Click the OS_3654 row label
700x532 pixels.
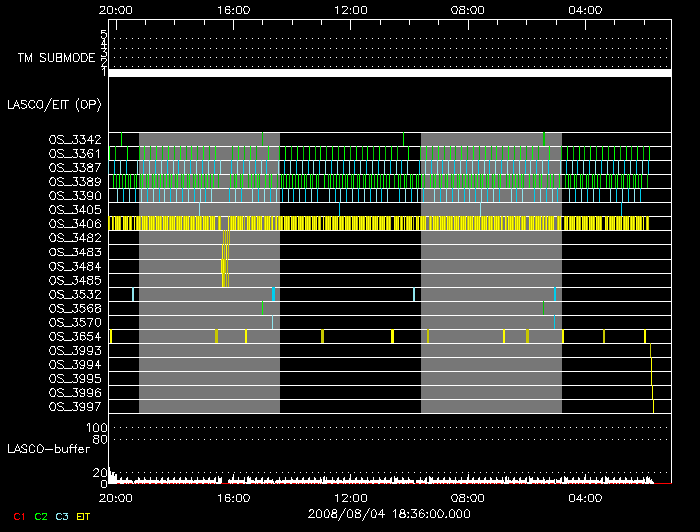click(x=74, y=337)
